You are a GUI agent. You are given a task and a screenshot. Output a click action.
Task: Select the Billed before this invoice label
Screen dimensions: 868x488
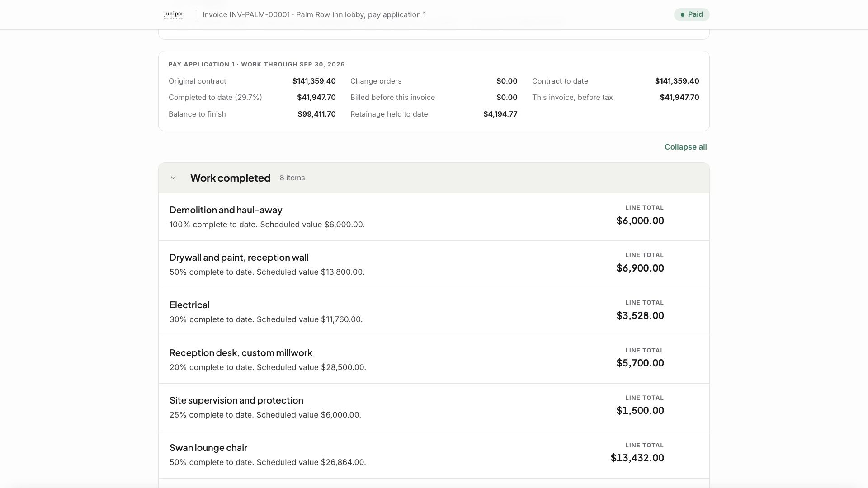pyautogui.click(x=392, y=98)
